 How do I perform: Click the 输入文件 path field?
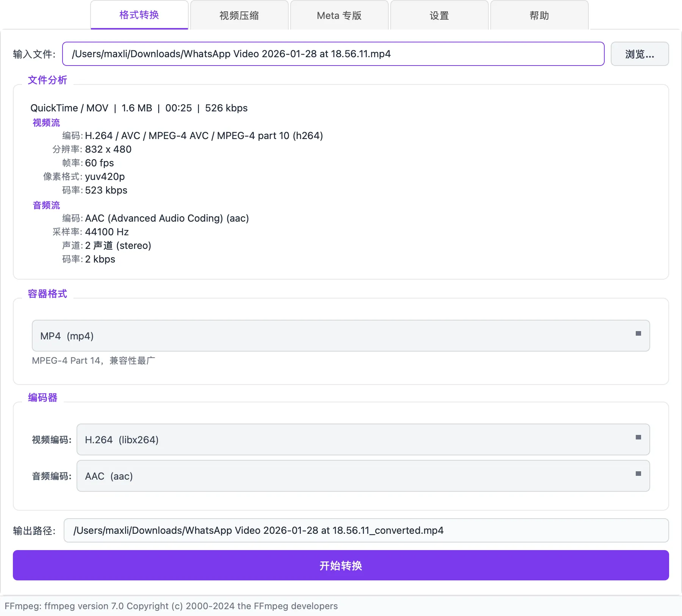click(x=333, y=54)
